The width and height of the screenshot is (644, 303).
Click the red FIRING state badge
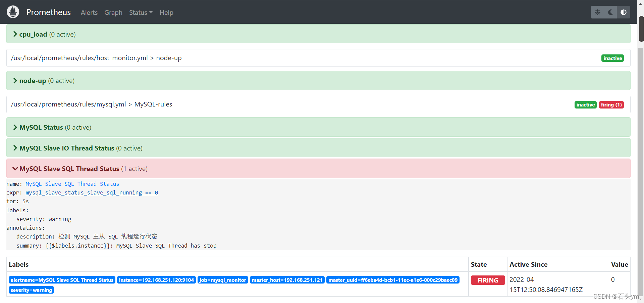pos(488,280)
